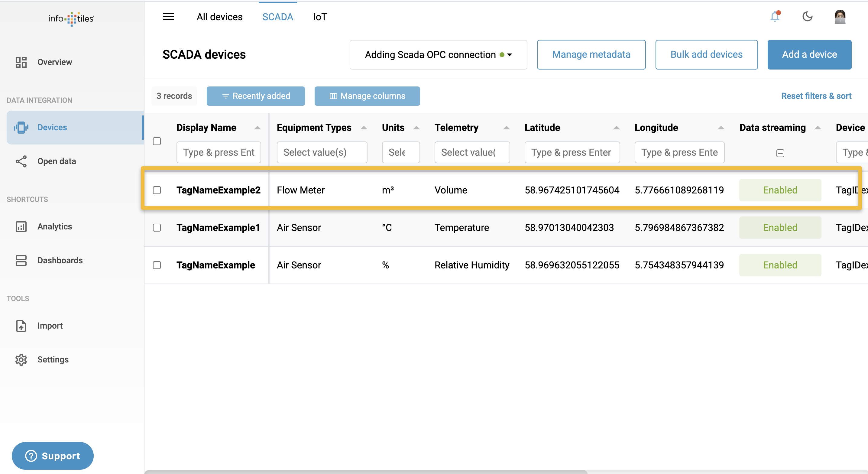Click the infotiles logo
Image resolution: width=868 pixels, height=474 pixels.
coord(71,18)
